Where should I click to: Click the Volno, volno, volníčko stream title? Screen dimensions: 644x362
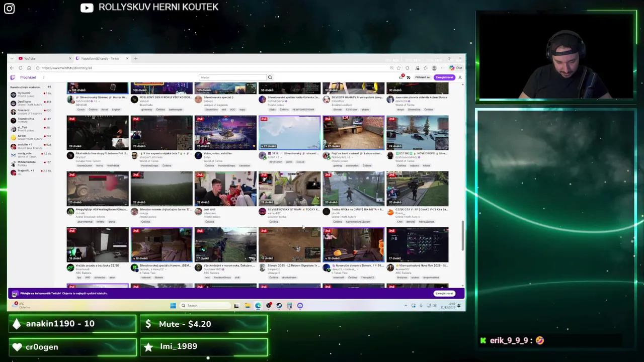pyautogui.click(x=218, y=153)
